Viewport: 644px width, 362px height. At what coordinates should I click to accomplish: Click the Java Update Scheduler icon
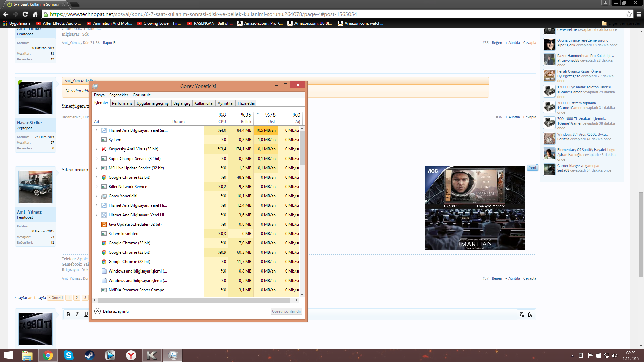pos(104,224)
